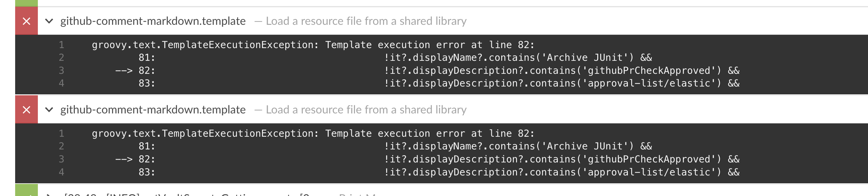
Task: Click the first github-comment-markdown.template step title
Action: pos(152,21)
